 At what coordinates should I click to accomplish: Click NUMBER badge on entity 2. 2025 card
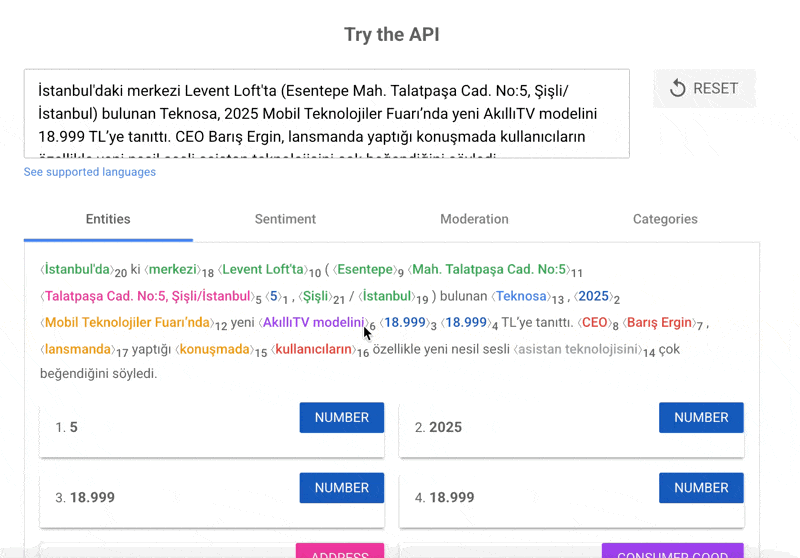[x=701, y=418]
